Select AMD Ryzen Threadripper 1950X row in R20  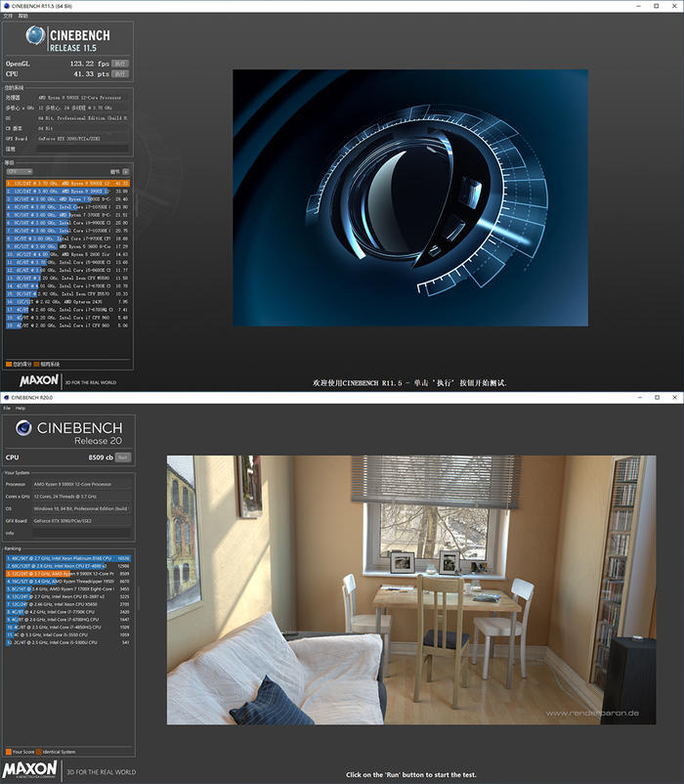coord(68,582)
